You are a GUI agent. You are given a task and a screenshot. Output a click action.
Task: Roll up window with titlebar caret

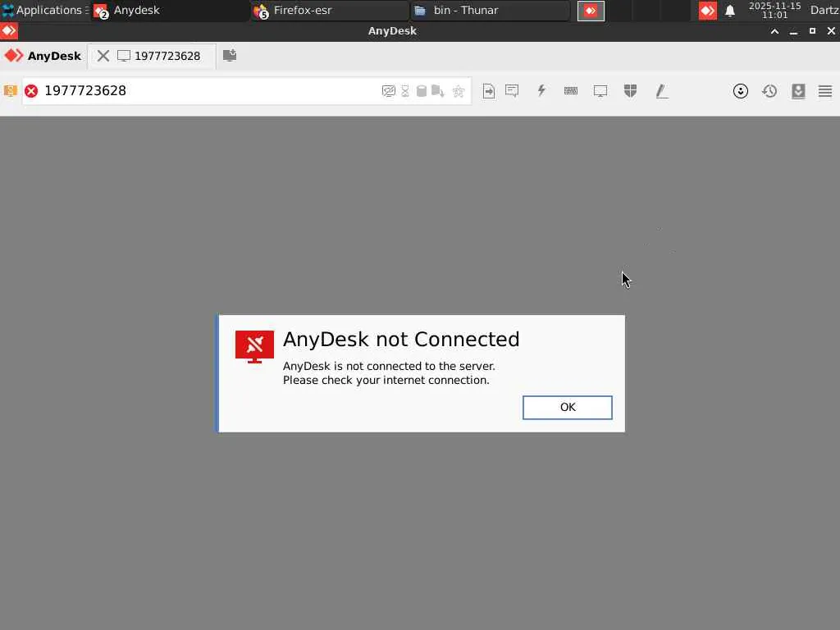774,31
